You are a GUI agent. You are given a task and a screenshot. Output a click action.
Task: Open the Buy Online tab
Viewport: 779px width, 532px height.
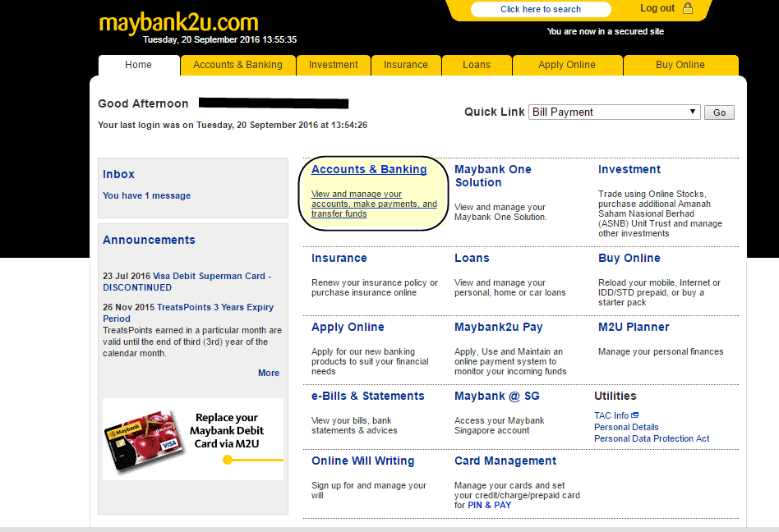click(x=680, y=65)
